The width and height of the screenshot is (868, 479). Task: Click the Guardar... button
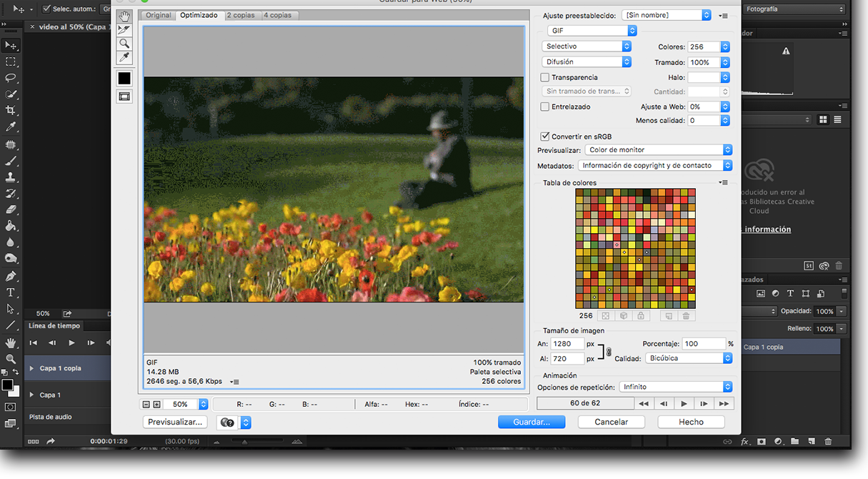coord(532,422)
